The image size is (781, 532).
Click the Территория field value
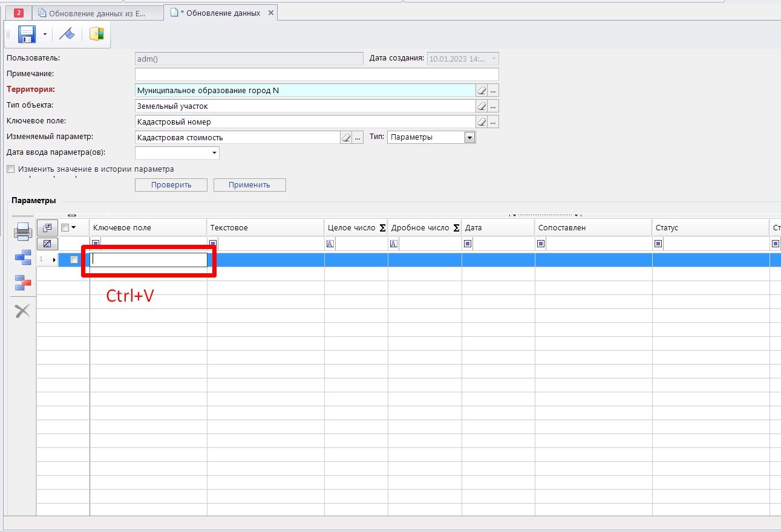[x=306, y=90]
